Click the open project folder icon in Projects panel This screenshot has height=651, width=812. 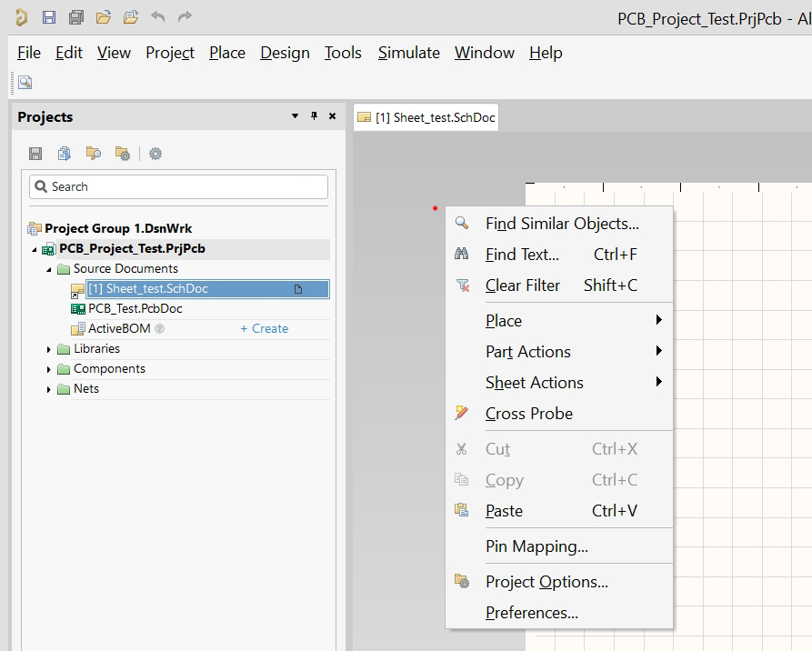click(94, 154)
